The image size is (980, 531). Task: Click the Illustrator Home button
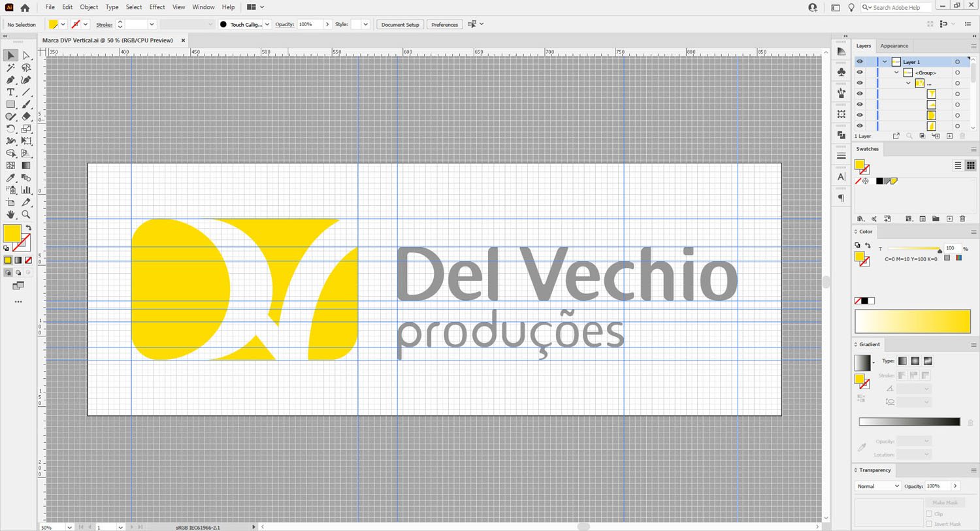coord(25,7)
